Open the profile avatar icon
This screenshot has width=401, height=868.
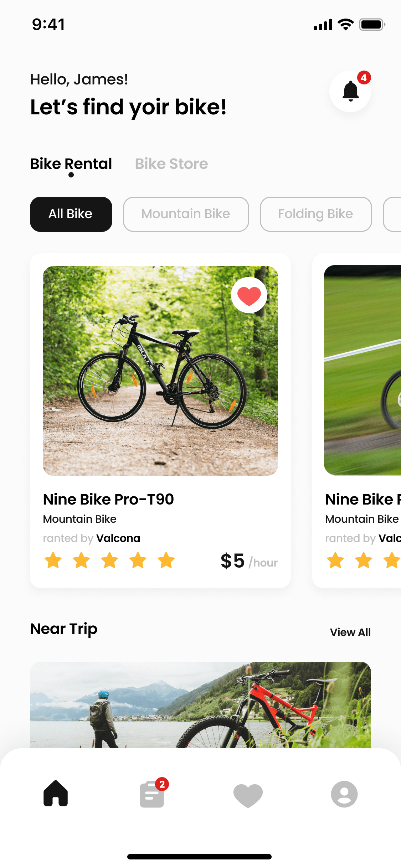coord(344,794)
